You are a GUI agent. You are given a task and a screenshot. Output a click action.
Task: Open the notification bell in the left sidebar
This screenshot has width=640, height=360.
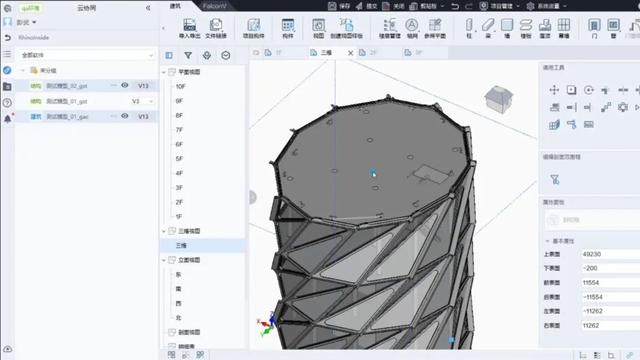[7, 119]
